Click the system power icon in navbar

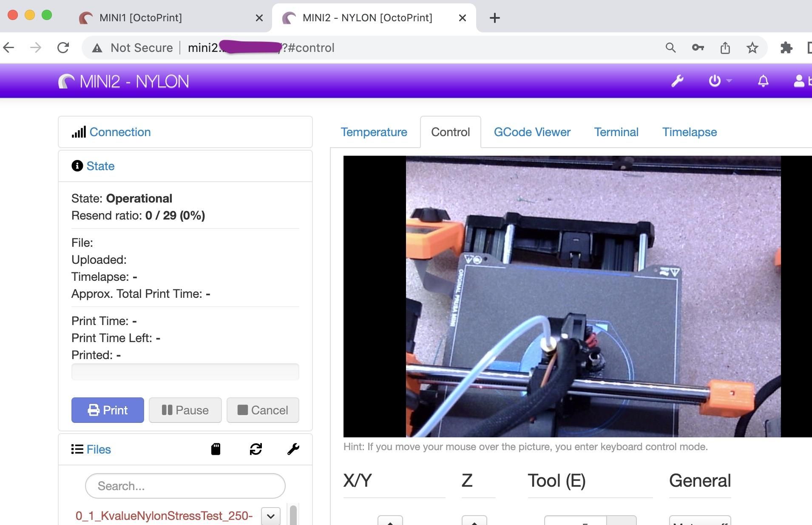(715, 81)
